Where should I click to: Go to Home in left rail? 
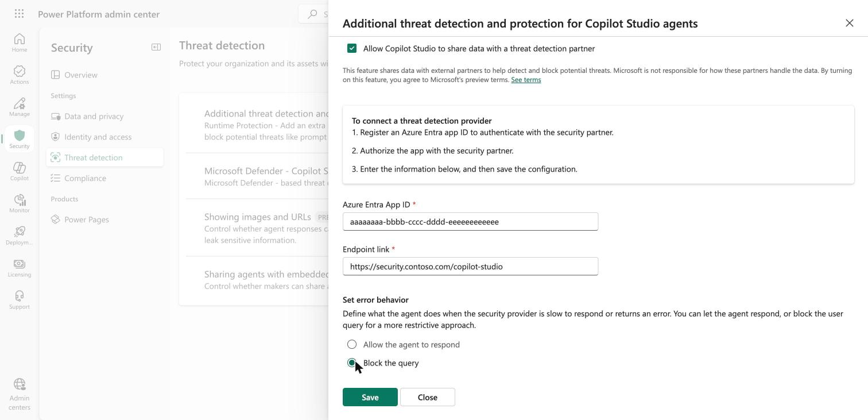point(19,42)
